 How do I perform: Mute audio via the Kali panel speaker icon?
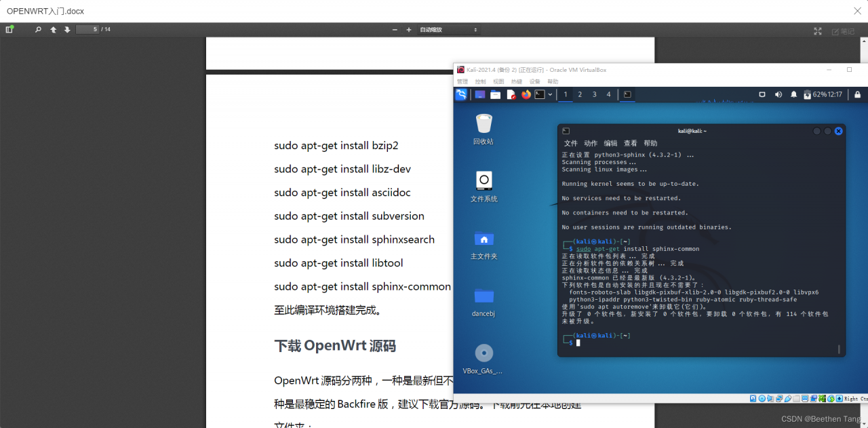[778, 94]
